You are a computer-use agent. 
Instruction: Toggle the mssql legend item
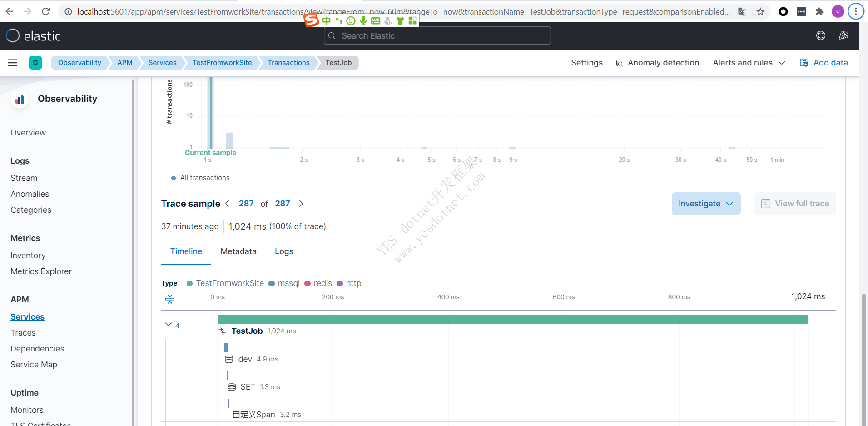pyautogui.click(x=284, y=283)
